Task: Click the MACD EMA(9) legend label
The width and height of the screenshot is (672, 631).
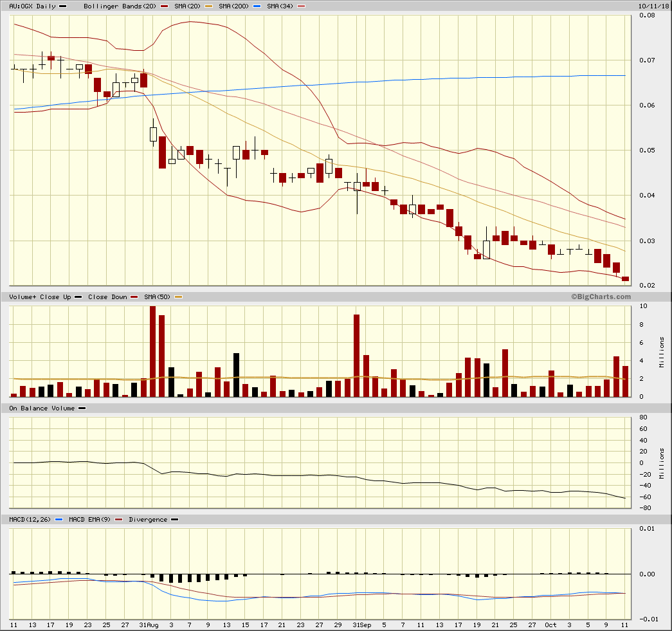Action: pos(89,519)
